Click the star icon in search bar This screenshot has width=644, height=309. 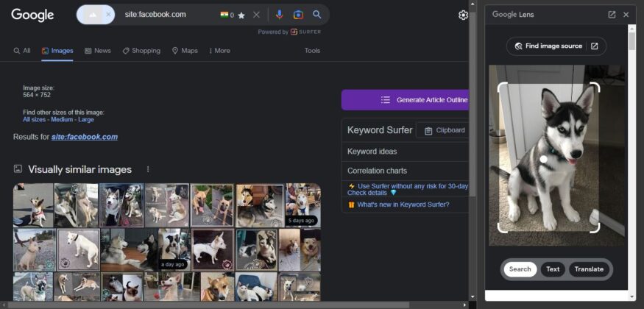pyautogui.click(x=241, y=15)
